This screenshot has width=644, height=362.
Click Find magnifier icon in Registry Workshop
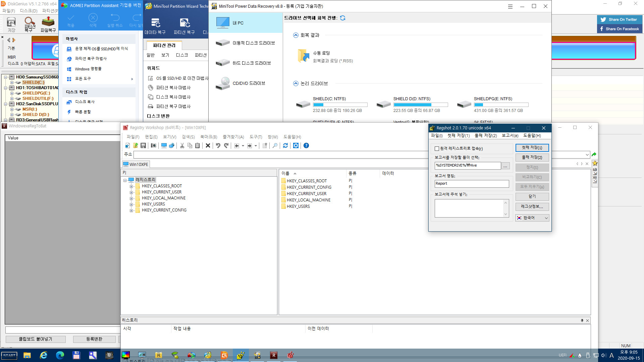pos(275,145)
